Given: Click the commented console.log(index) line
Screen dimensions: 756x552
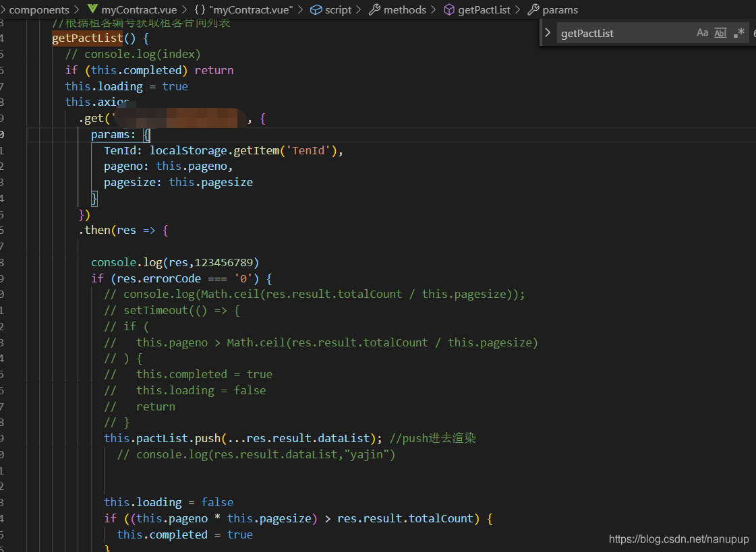Looking at the screenshot, I should point(133,54).
